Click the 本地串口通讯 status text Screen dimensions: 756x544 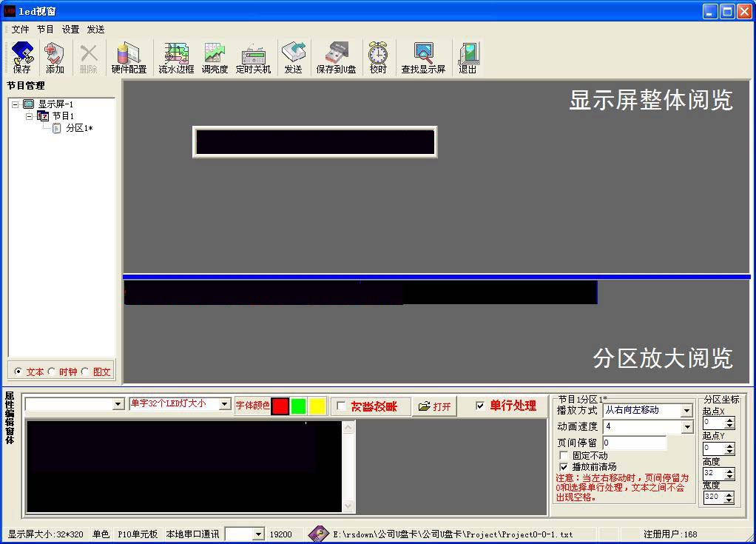click(x=192, y=534)
